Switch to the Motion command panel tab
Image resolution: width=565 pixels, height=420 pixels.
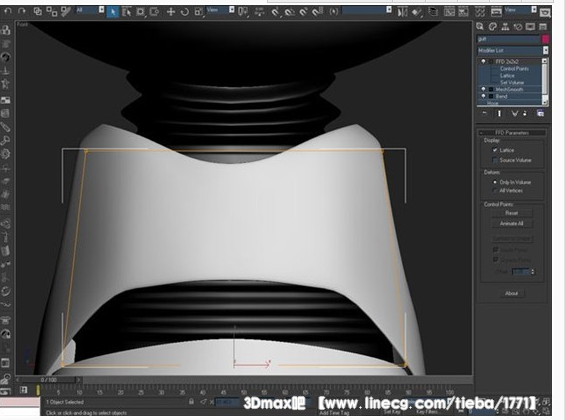click(518, 27)
